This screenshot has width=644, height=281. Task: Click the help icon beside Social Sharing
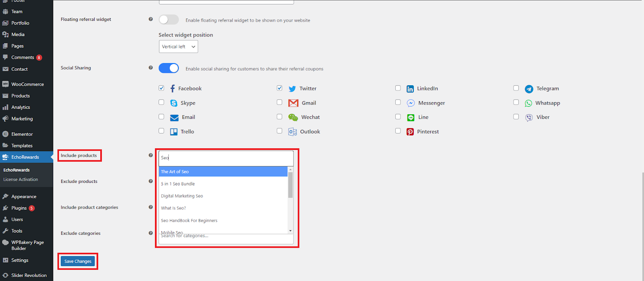pos(151,68)
